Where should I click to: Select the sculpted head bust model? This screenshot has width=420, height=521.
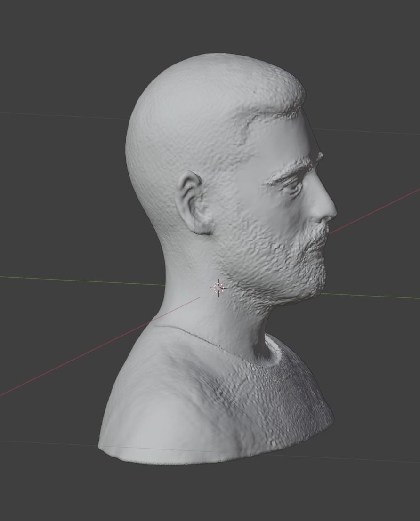pyautogui.click(x=218, y=259)
